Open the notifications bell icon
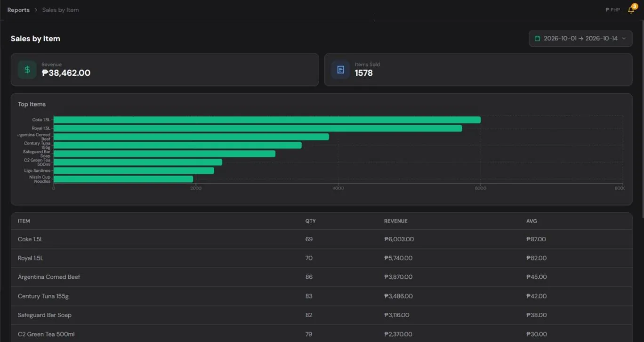The image size is (644, 342). (x=631, y=10)
